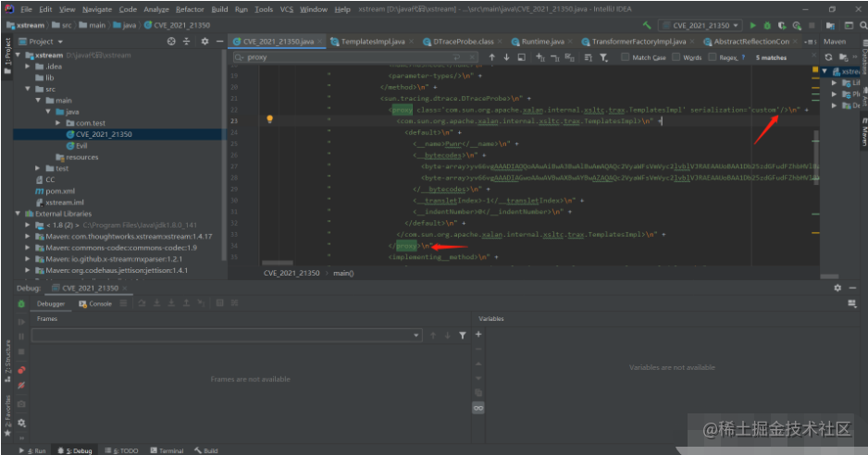
Task: Close the DTraceProbe.class tab
Action: tap(500, 42)
